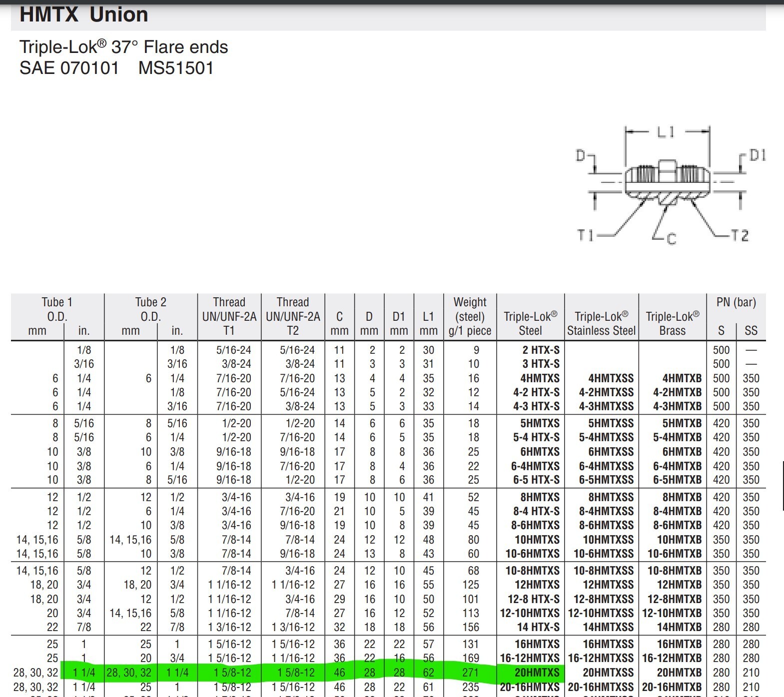Click steel part 6-4HMTXS
This screenshot has width=784, height=697.
click(535, 466)
